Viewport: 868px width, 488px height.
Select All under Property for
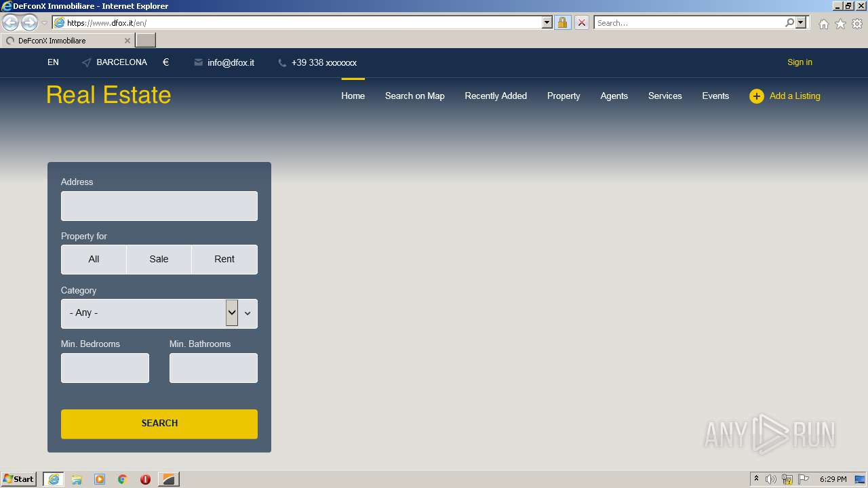coord(94,260)
